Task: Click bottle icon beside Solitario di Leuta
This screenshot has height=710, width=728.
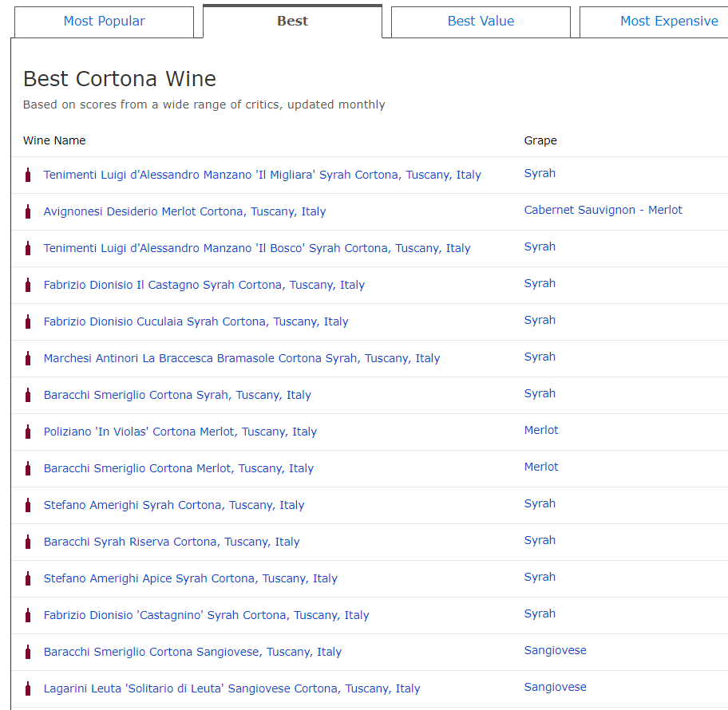Action: (x=28, y=688)
